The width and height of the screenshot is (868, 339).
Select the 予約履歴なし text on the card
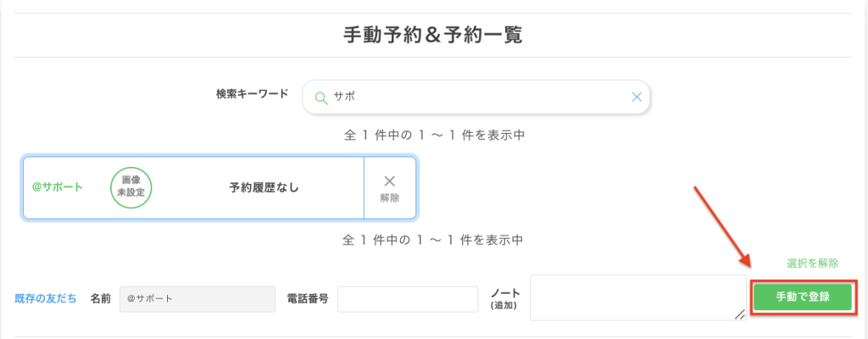(264, 187)
